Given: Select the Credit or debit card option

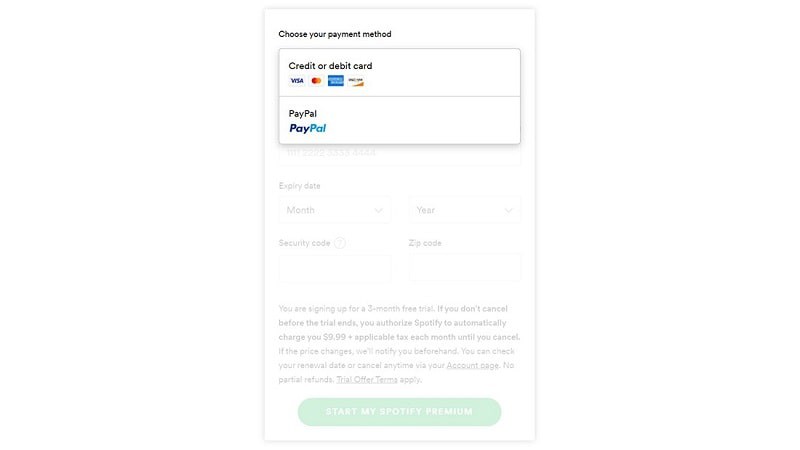Looking at the screenshot, I should [330, 66].
